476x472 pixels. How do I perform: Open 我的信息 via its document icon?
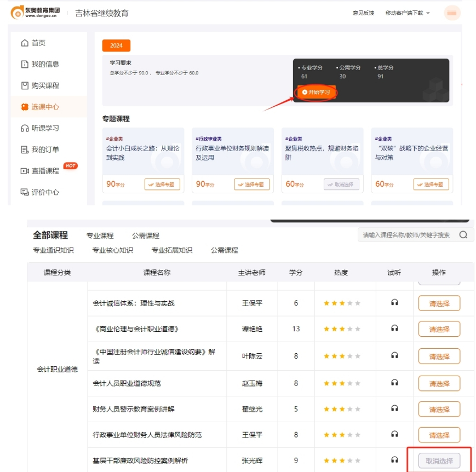(24, 64)
